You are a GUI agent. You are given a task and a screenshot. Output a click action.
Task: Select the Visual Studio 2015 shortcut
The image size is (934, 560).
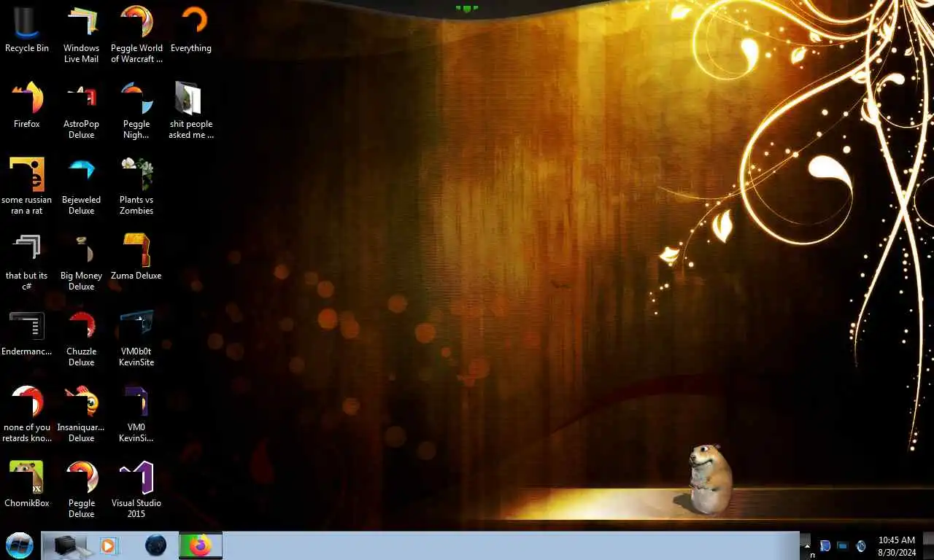(x=136, y=490)
